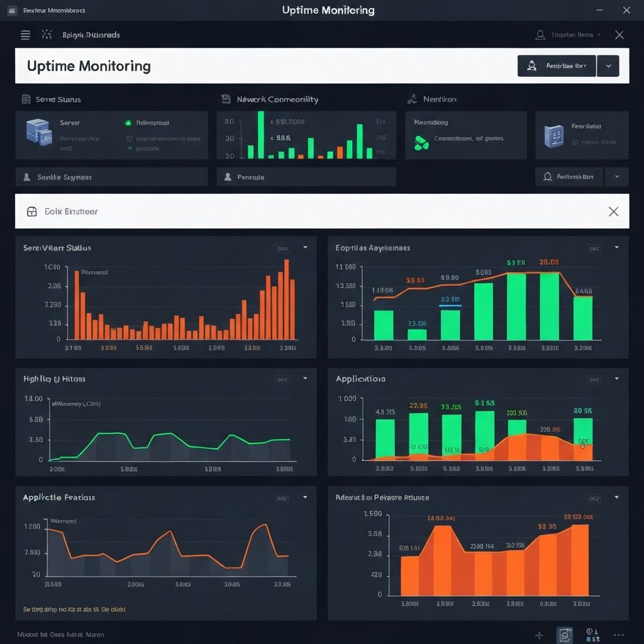The width and height of the screenshot is (644, 644).
Task: Open the dropdown arrow on Server Status chart
Action: pyautogui.click(x=305, y=248)
